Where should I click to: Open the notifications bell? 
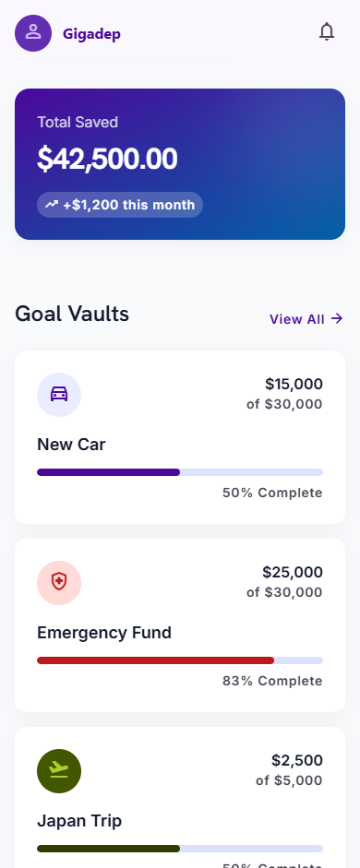click(x=327, y=32)
